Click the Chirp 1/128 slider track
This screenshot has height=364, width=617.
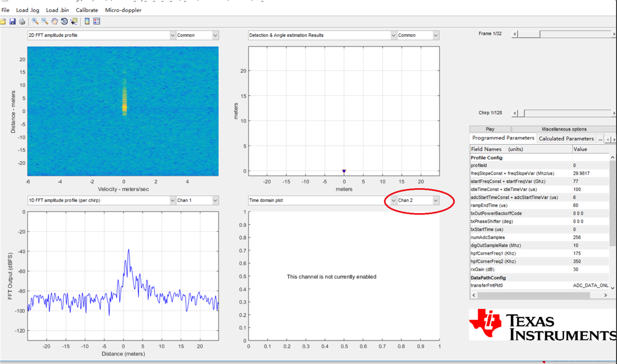564,113
